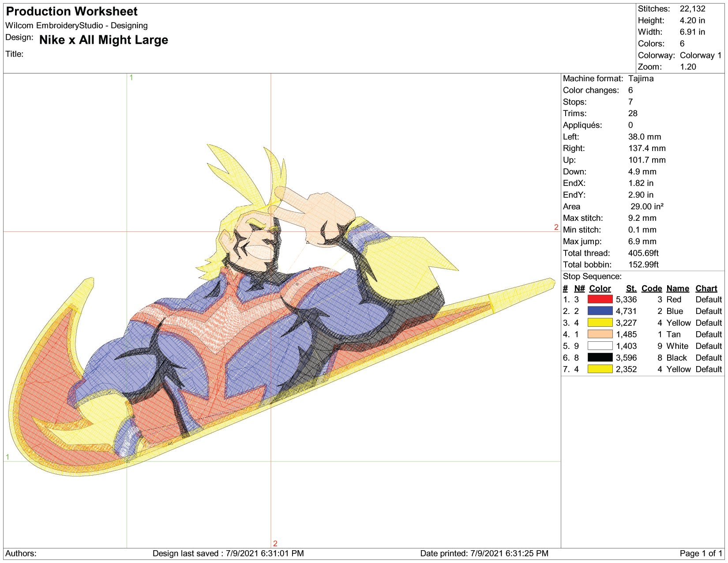Click the Production Worksheet heading
Image resolution: width=728 pixels, height=563 pixels.
point(71,11)
